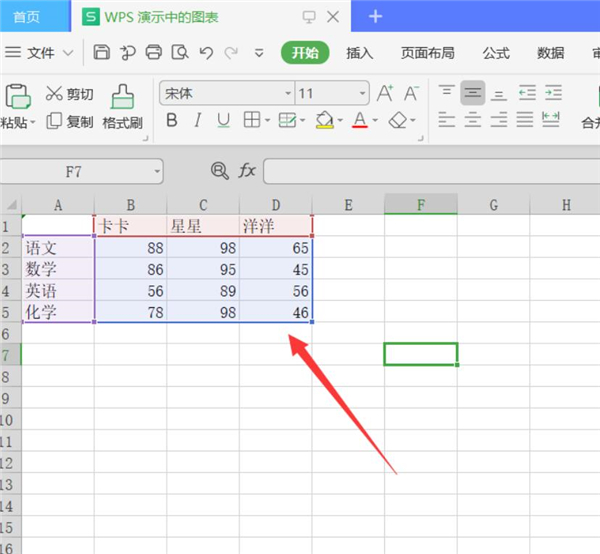Cut selection with the scissors icon
The height and width of the screenshot is (554, 600).
coord(54,93)
